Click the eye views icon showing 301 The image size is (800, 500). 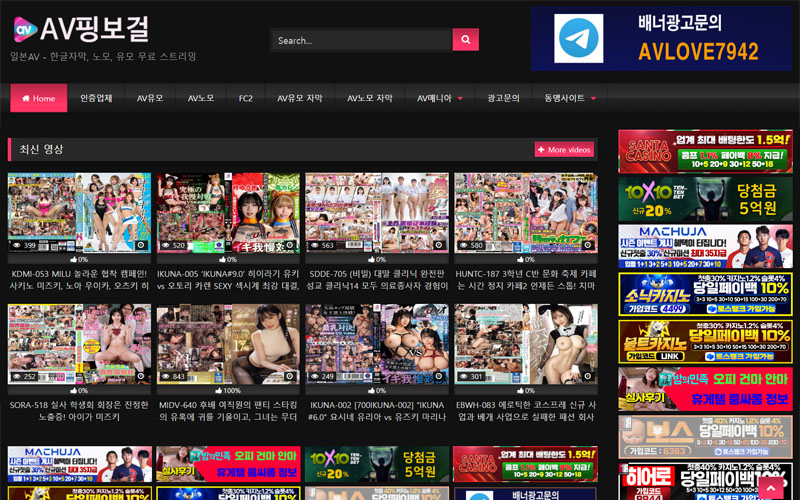463,377
